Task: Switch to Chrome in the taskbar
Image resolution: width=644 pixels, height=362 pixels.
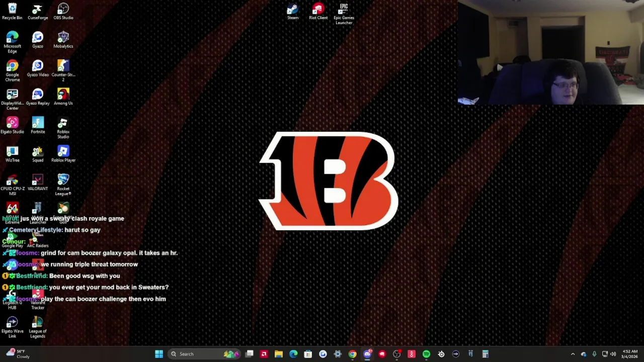Action: coord(353,354)
